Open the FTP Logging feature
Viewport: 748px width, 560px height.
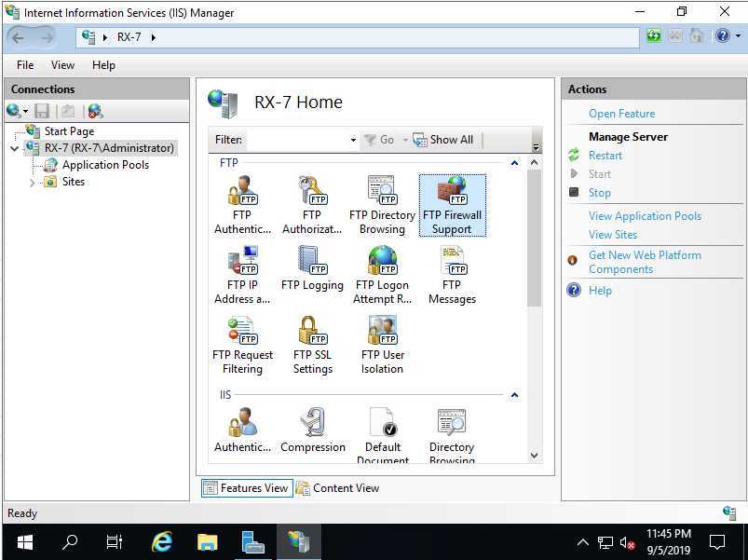pyautogui.click(x=312, y=268)
